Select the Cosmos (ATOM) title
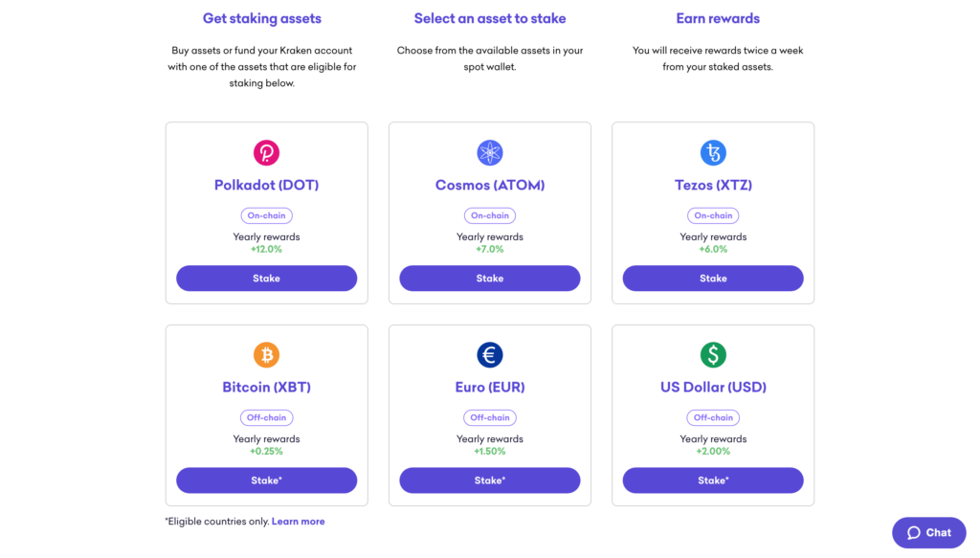 coord(489,185)
